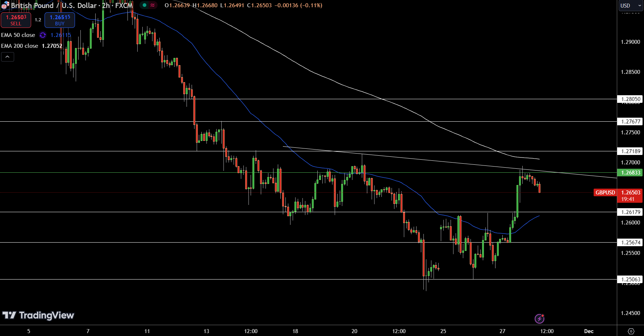Click the EMA 50 value 1.26115
This screenshot has width=644, height=336.
click(61, 35)
